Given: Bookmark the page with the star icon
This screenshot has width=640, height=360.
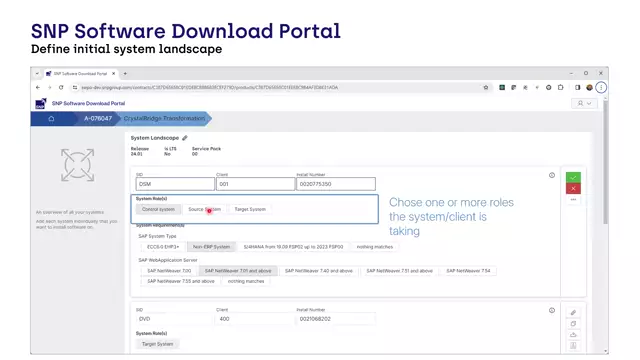Looking at the screenshot, I should [x=486, y=87].
